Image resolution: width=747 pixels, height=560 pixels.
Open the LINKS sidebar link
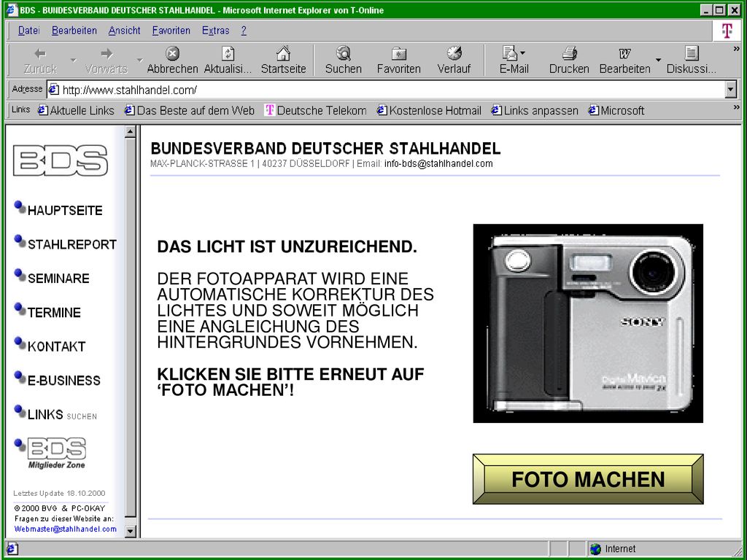(45, 414)
